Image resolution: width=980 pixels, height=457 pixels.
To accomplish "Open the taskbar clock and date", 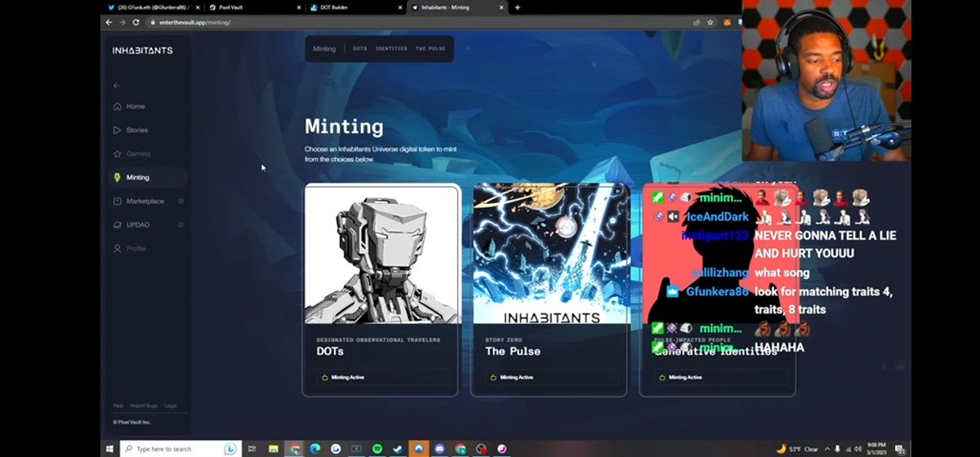I will click(x=875, y=449).
